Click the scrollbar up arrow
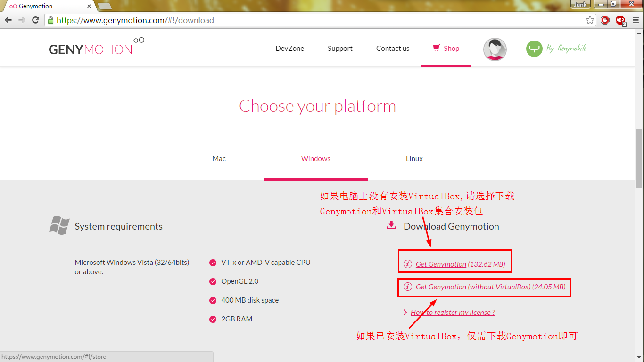The image size is (644, 362). [639, 33]
